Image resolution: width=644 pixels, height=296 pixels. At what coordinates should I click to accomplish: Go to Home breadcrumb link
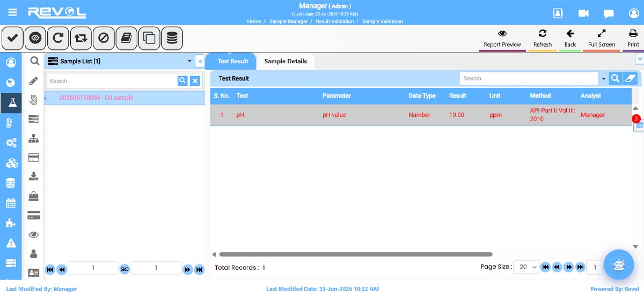tap(254, 21)
